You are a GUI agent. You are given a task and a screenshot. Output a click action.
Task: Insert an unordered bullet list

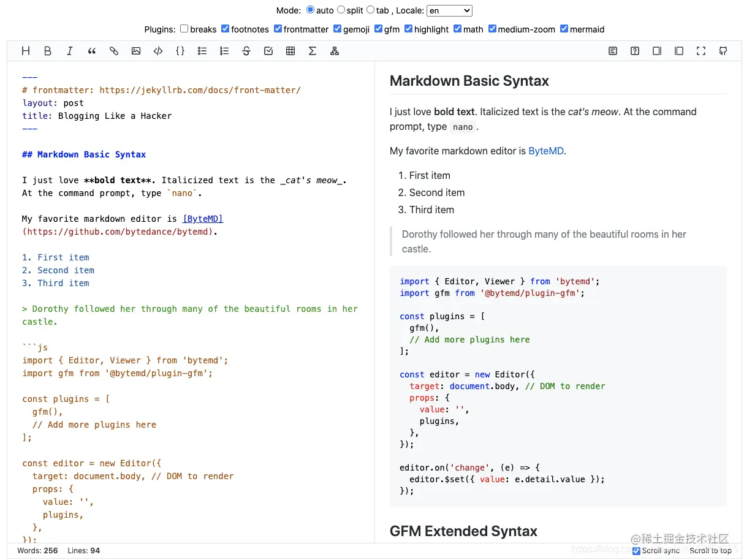click(202, 51)
